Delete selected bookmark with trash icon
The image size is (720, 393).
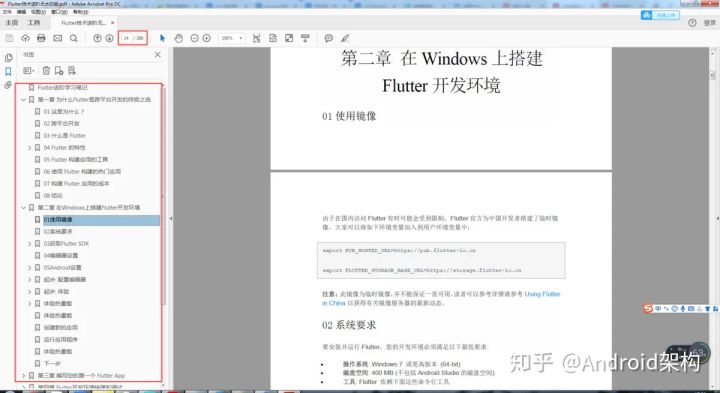(x=46, y=71)
